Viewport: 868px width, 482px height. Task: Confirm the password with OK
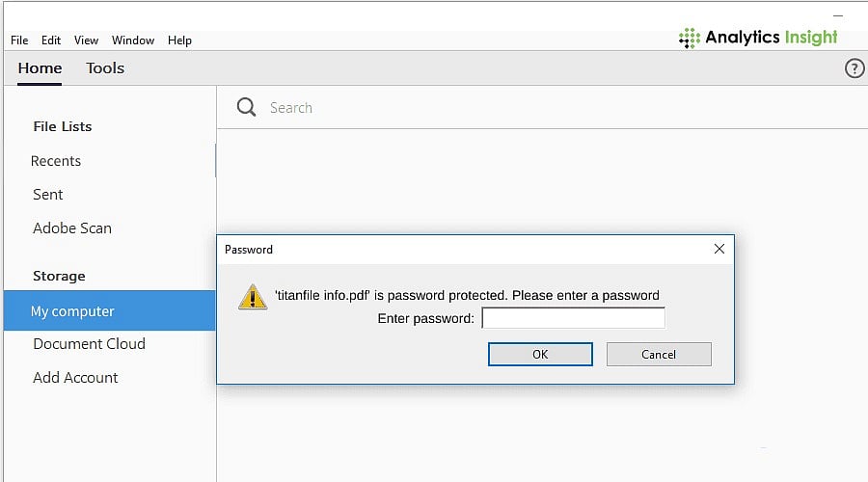[x=540, y=354]
